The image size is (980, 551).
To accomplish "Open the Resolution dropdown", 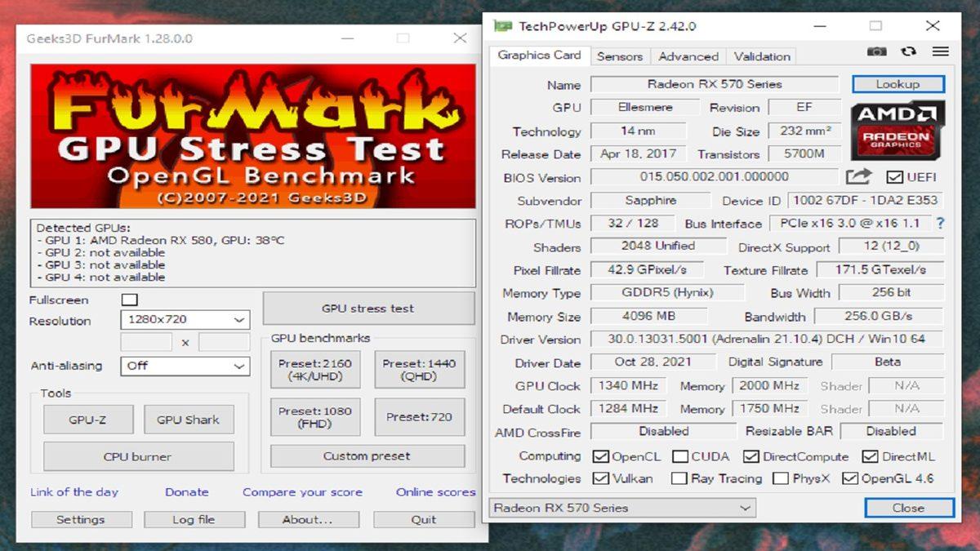I will click(185, 320).
